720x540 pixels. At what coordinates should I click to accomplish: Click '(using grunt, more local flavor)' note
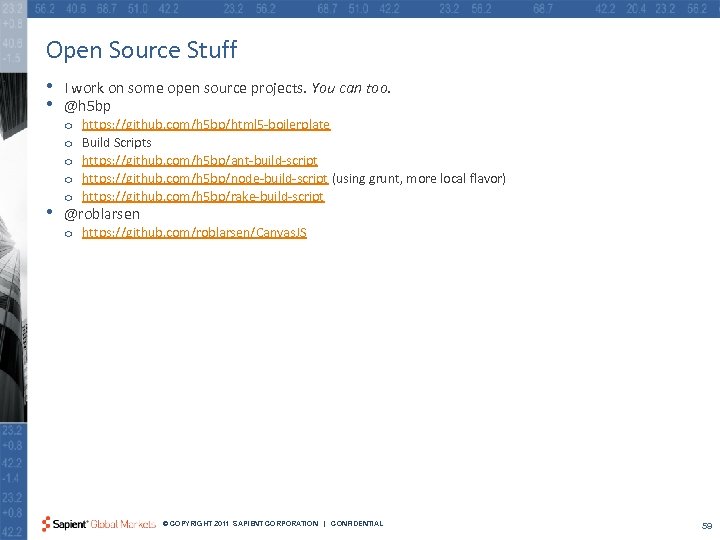point(419,178)
